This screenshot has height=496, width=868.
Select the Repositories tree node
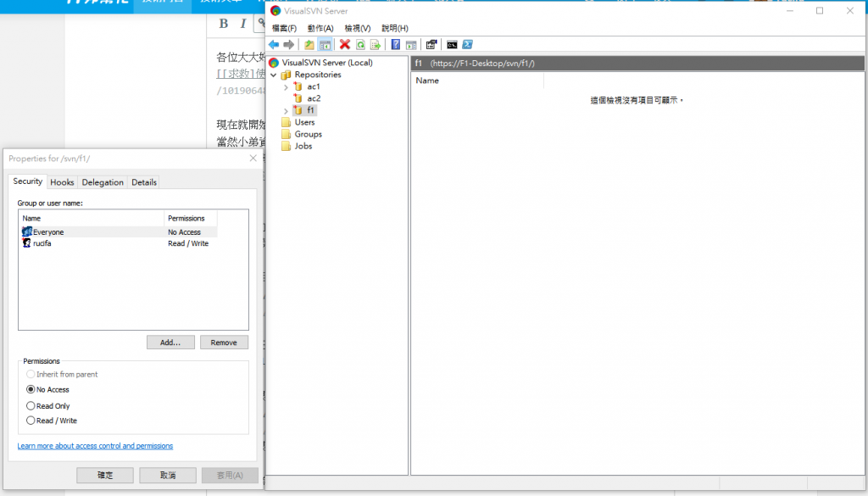click(318, 74)
